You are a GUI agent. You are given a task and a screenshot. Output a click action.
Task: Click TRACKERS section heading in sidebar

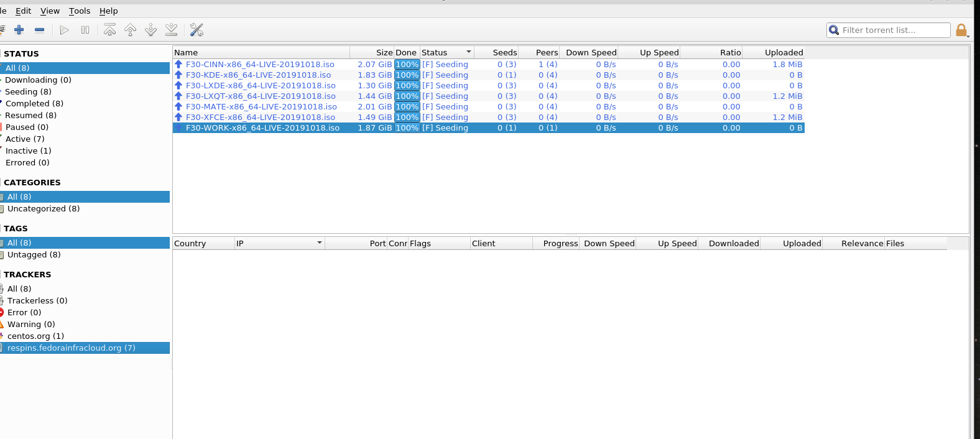pyautogui.click(x=27, y=274)
